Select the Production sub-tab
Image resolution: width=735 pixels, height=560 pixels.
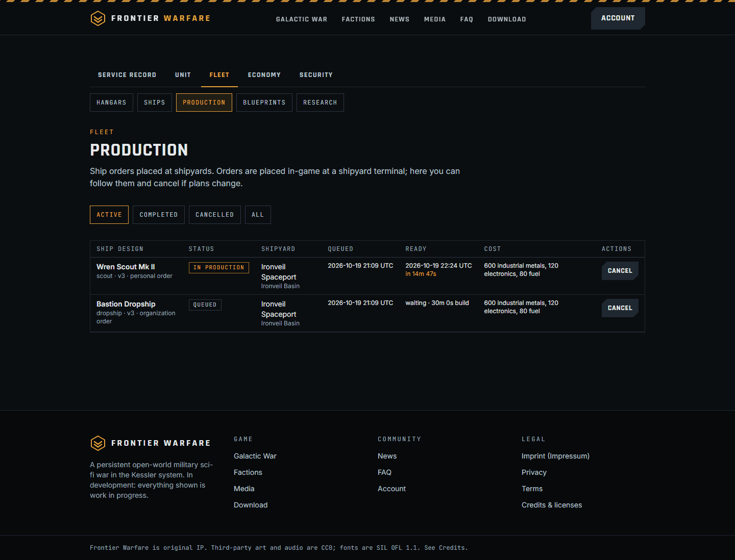204,103
